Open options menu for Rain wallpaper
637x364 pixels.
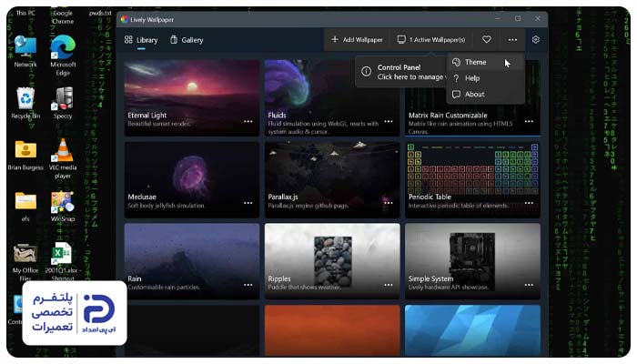click(248, 285)
